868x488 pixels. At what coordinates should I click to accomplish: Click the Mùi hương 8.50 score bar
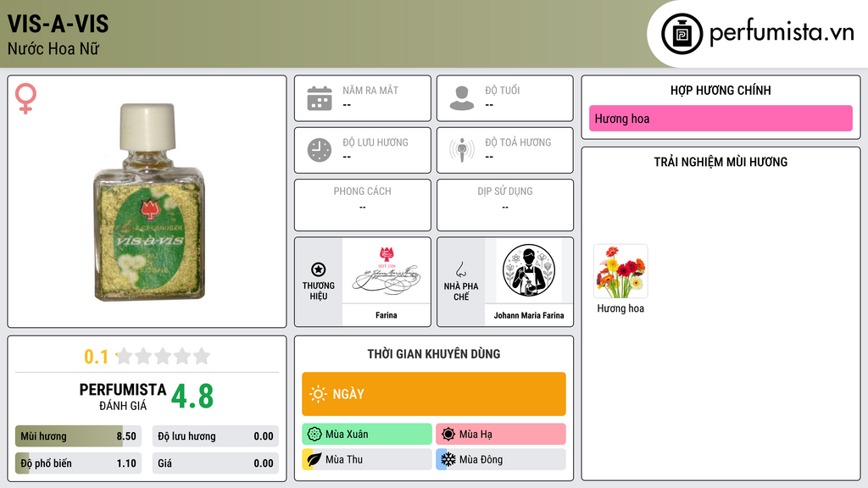tap(79, 436)
